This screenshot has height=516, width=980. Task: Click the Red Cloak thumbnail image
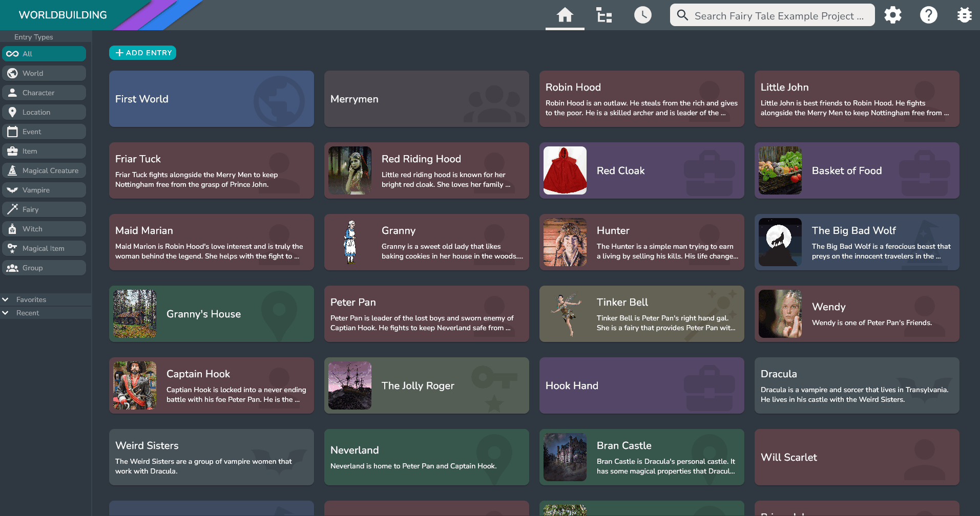point(565,170)
